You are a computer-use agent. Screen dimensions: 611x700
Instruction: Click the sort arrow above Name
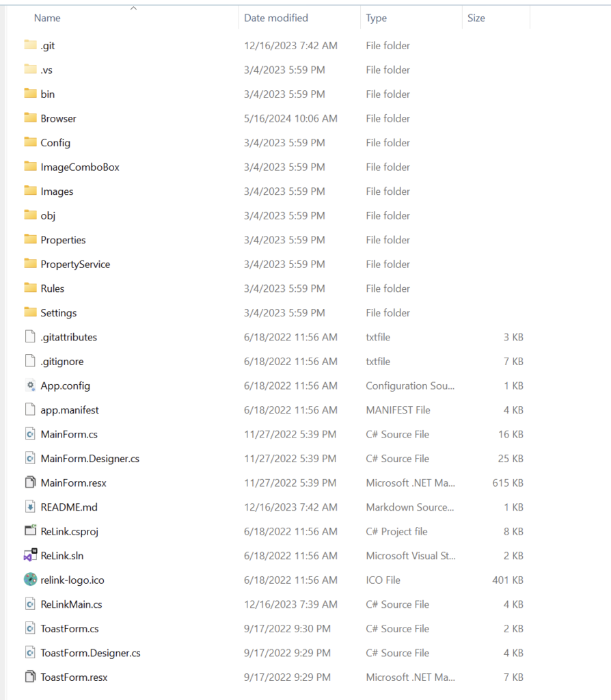coord(133,8)
